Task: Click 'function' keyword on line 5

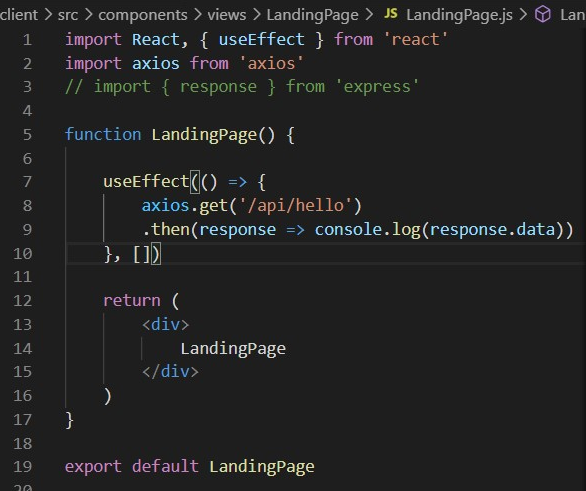Action: point(103,135)
